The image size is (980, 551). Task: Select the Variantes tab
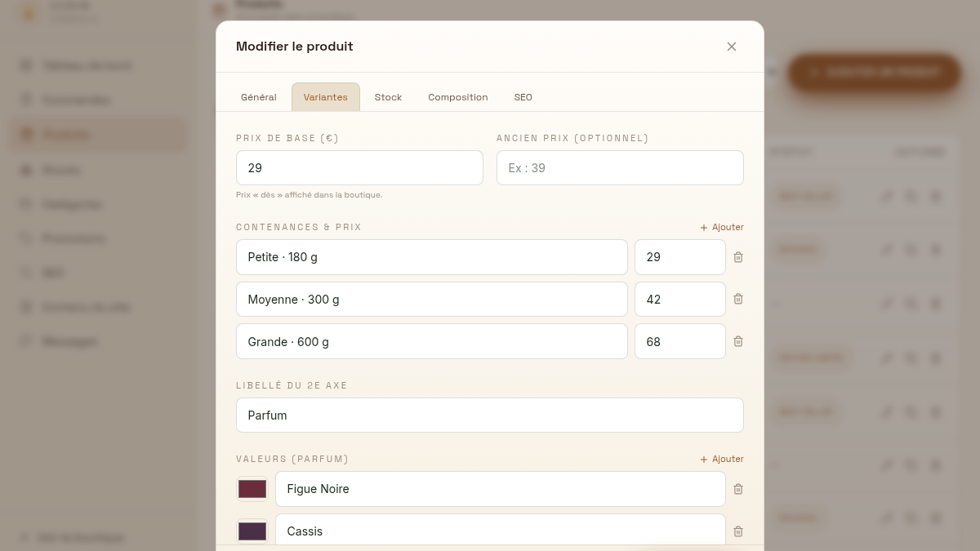[326, 97]
